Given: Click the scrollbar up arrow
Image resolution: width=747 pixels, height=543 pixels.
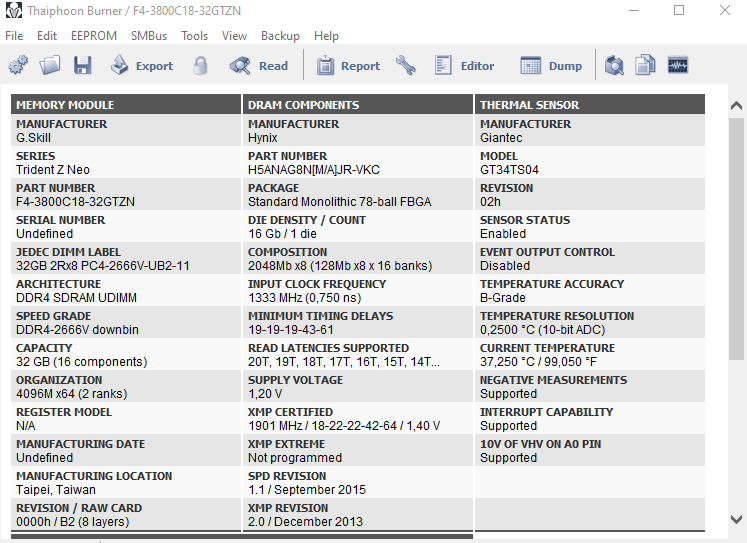Looking at the screenshot, I should click(736, 106).
